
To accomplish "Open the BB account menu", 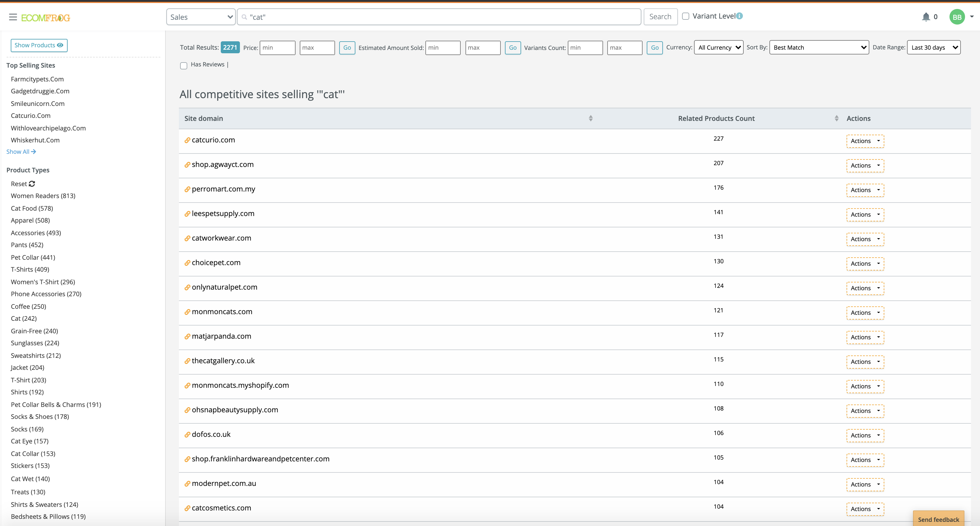I will (957, 17).
